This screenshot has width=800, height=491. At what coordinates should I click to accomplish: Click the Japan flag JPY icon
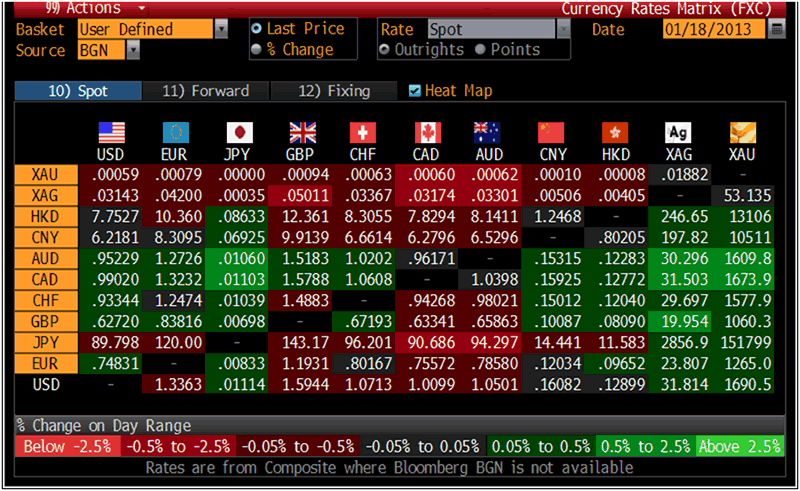(x=238, y=133)
